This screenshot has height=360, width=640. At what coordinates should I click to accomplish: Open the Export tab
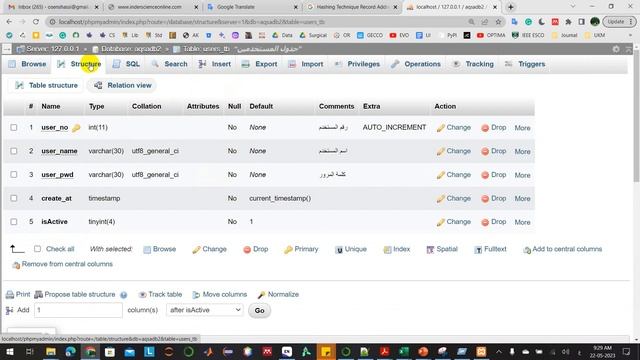(x=260, y=64)
